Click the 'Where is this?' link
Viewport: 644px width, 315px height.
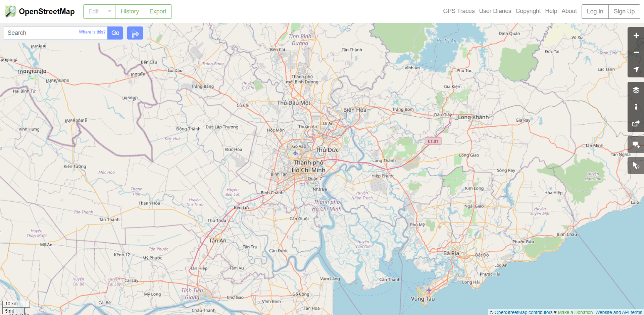pyautogui.click(x=92, y=32)
